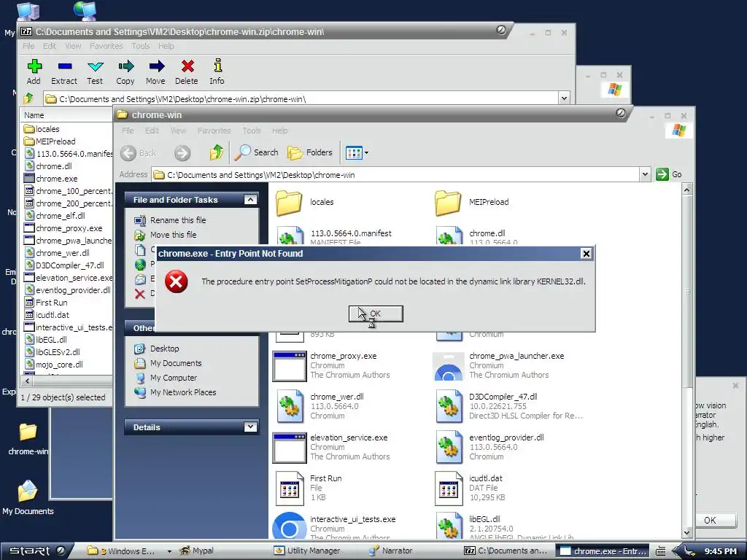Open the 7-Zip address path dropdown

564,98
